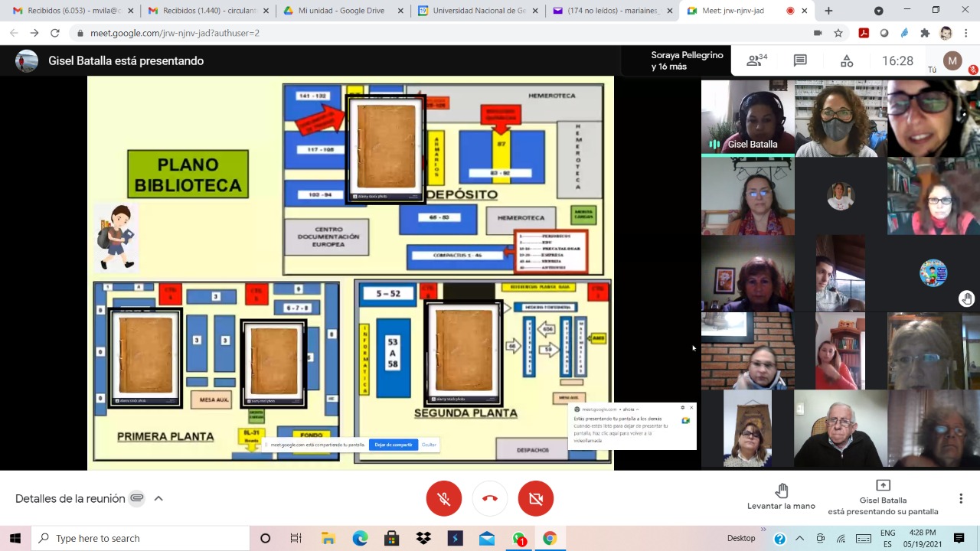Screen dimensions: 980x551
Task: Expand Detalles de la reunión chevron
Action: [x=158, y=498]
